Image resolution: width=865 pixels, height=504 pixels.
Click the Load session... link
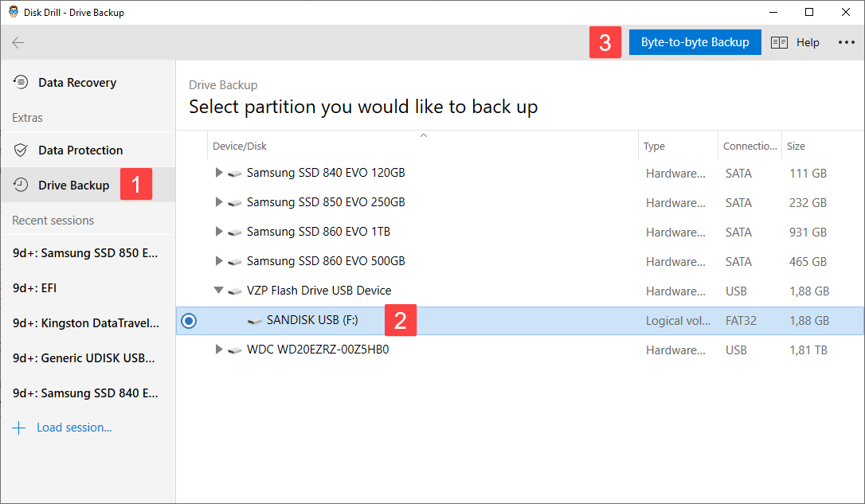pos(74,428)
